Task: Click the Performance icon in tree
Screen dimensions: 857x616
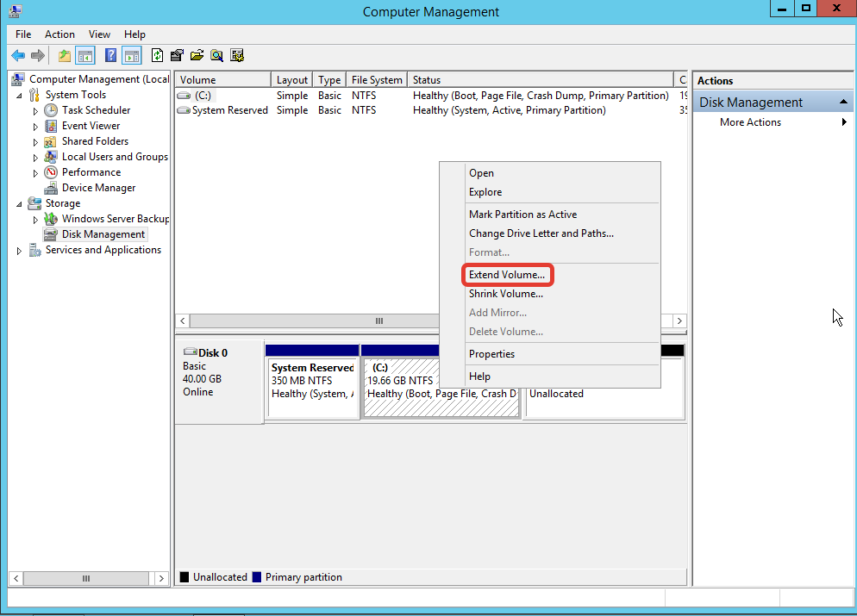Action: 52,172
